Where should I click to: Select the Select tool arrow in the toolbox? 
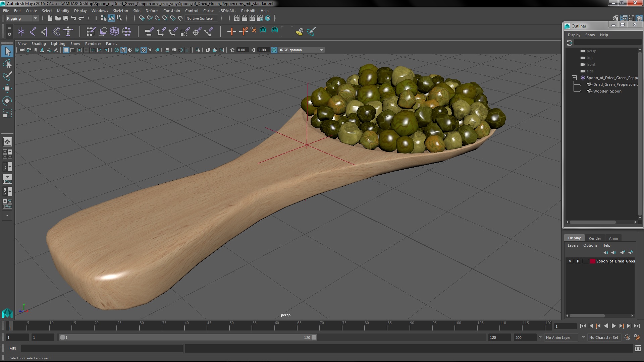tap(7, 51)
